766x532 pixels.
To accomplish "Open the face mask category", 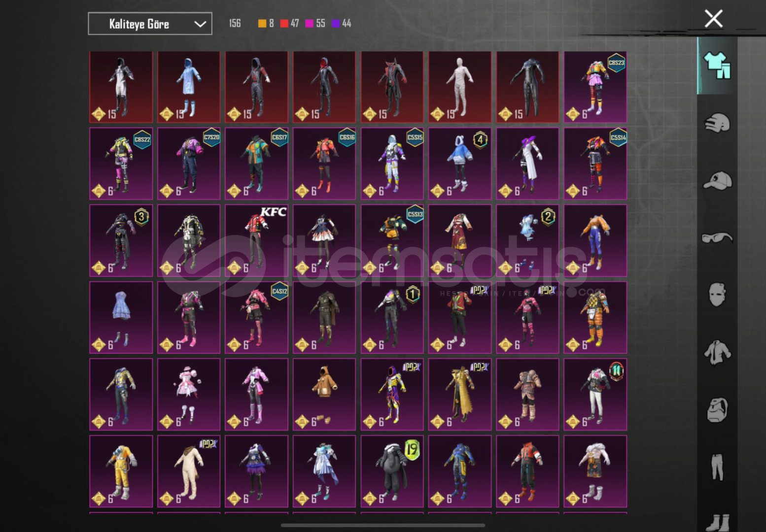I will tap(717, 295).
